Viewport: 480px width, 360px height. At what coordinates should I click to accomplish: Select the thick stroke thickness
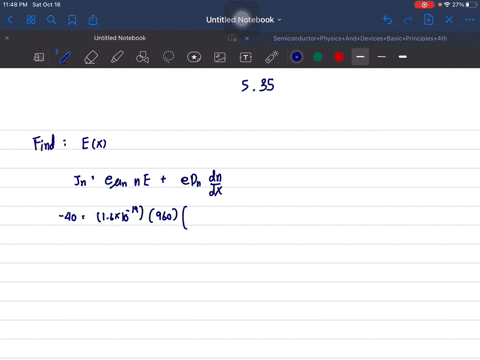point(403,57)
